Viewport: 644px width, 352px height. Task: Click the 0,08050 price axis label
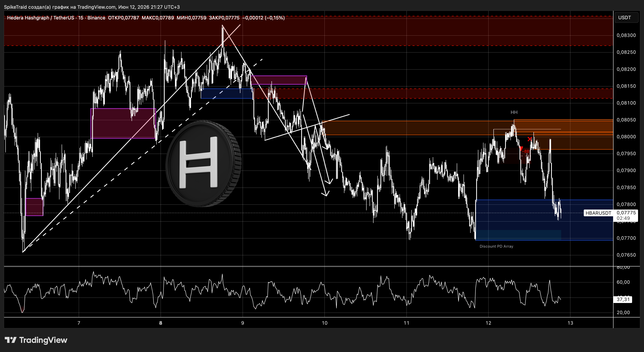coord(626,120)
